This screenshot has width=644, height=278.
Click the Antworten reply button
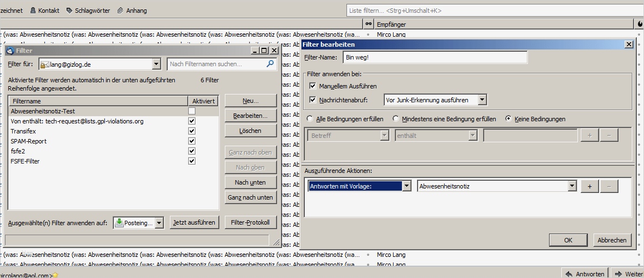point(585,274)
